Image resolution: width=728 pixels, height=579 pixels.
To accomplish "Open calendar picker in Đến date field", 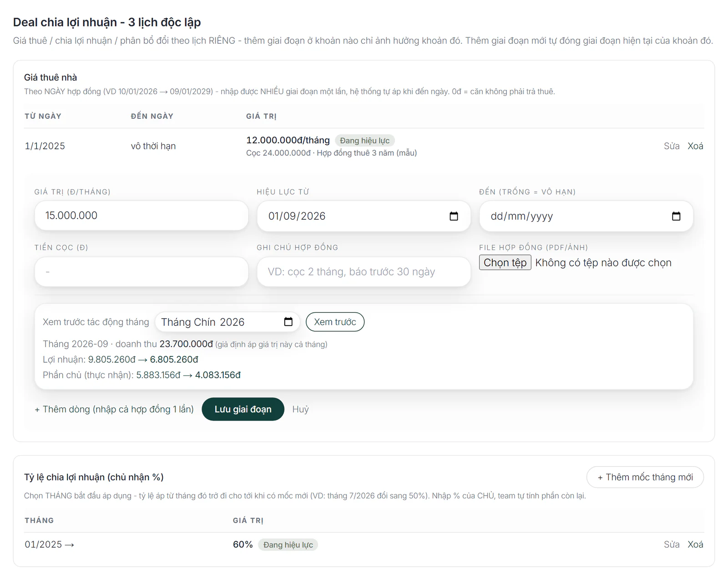I will click(676, 216).
